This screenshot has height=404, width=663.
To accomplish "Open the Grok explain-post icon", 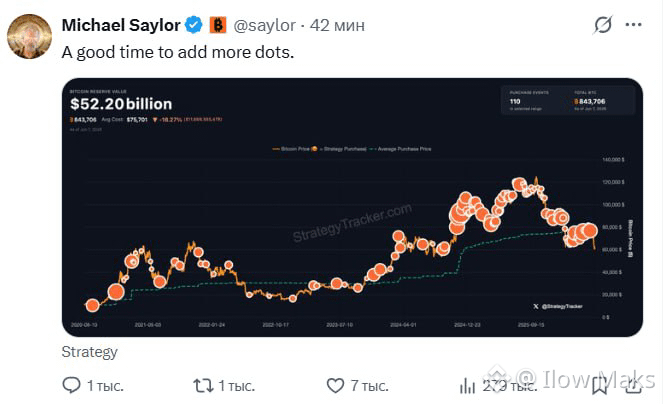I will coord(602,25).
